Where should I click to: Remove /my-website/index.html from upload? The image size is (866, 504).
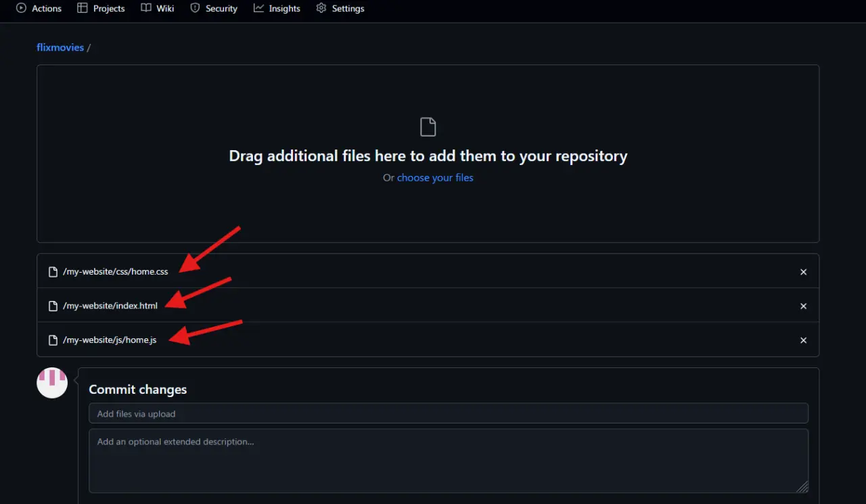tap(804, 306)
